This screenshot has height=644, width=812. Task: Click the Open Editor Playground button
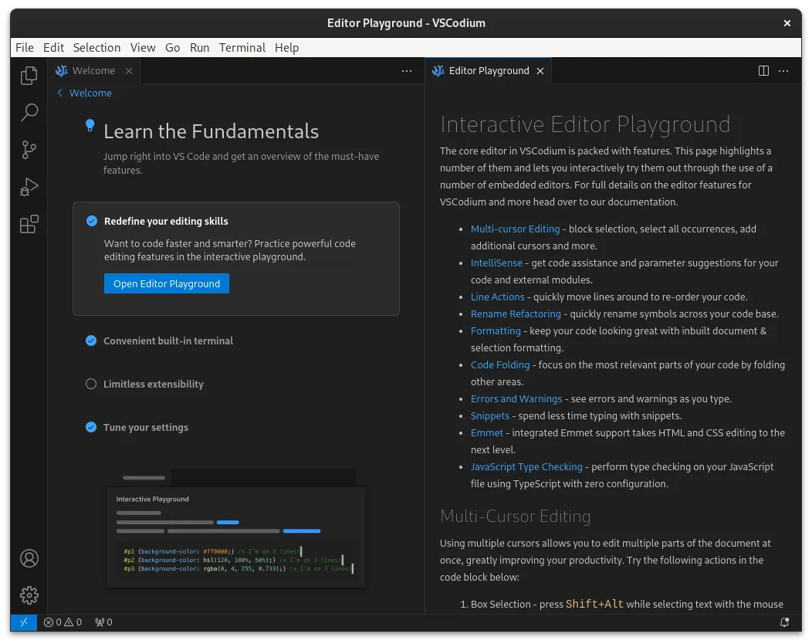click(x=166, y=283)
